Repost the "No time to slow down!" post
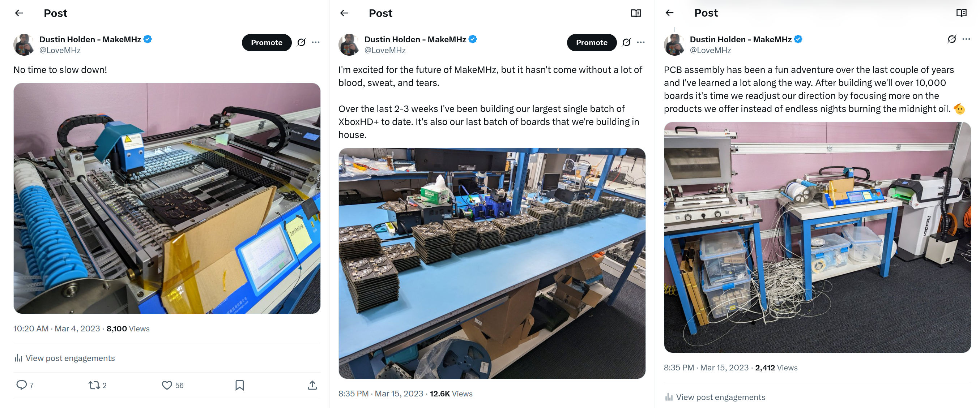This screenshot has height=408, width=980. click(x=94, y=385)
